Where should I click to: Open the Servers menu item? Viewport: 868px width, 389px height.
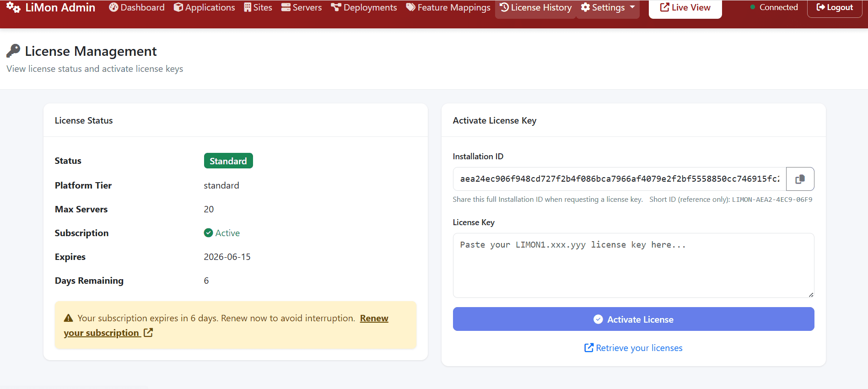(x=302, y=7)
